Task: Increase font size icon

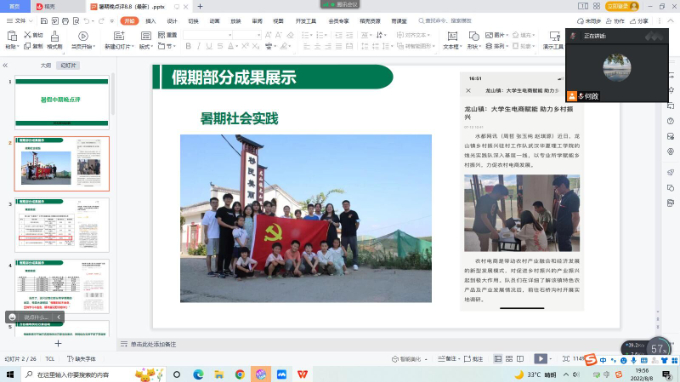Action: coord(268,35)
